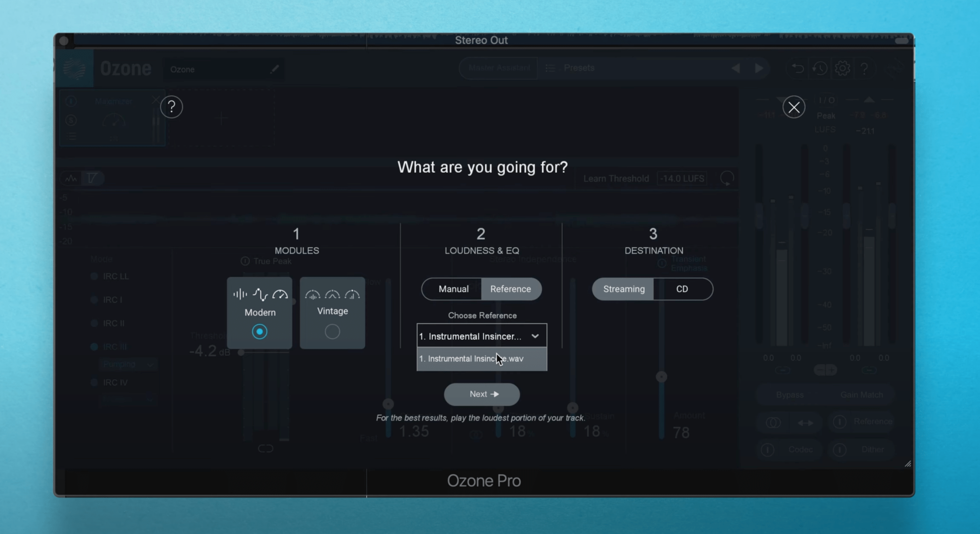
Task: Click the Modern module card icons
Action: coord(260,294)
